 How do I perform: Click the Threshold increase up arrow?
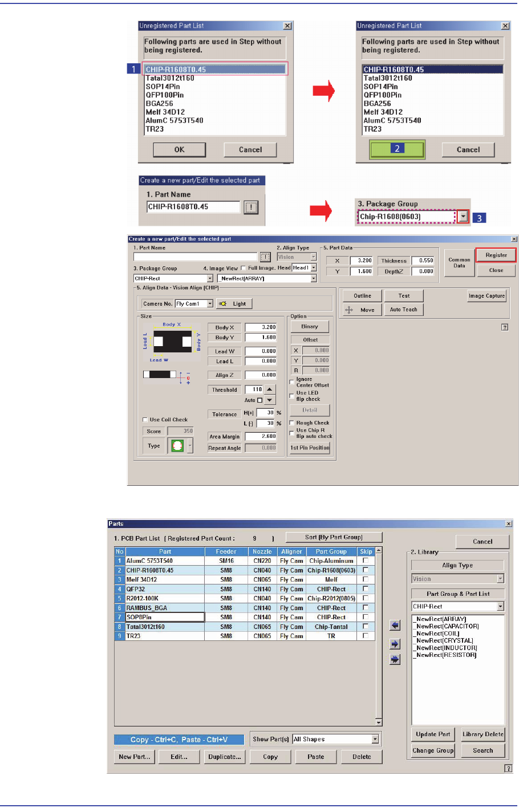(x=270, y=389)
